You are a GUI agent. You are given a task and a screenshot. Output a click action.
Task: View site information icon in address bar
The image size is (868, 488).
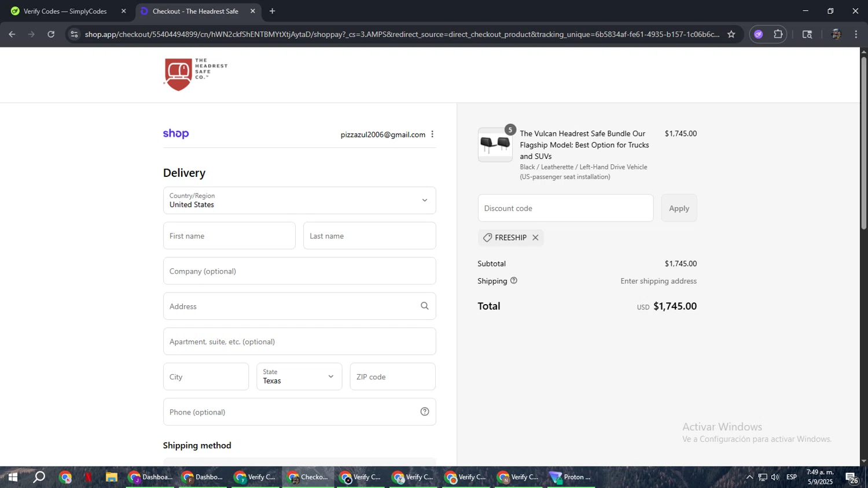pyautogui.click(x=74, y=34)
